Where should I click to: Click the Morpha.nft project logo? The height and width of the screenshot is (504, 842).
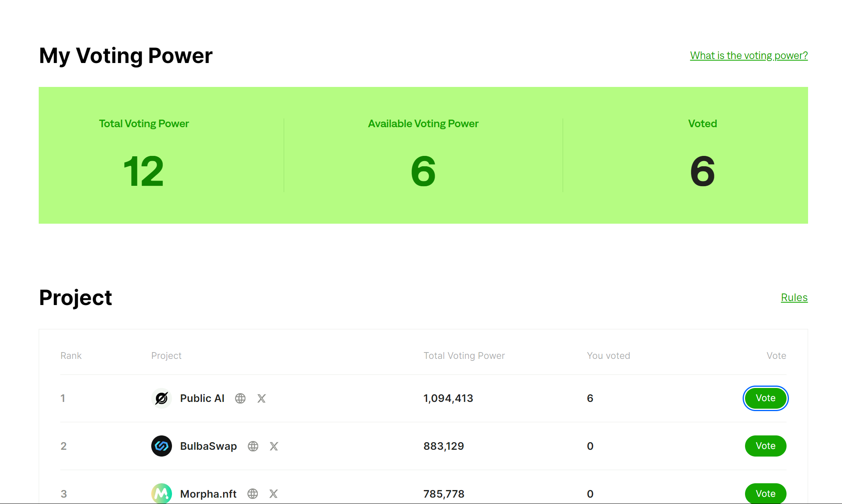click(162, 493)
